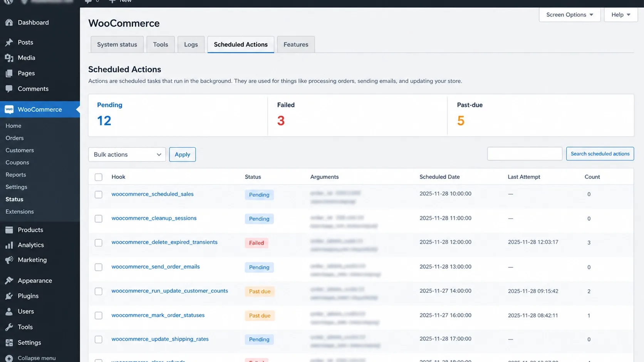
Task: Click the Pages icon in sidebar
Action: (9, 73)
